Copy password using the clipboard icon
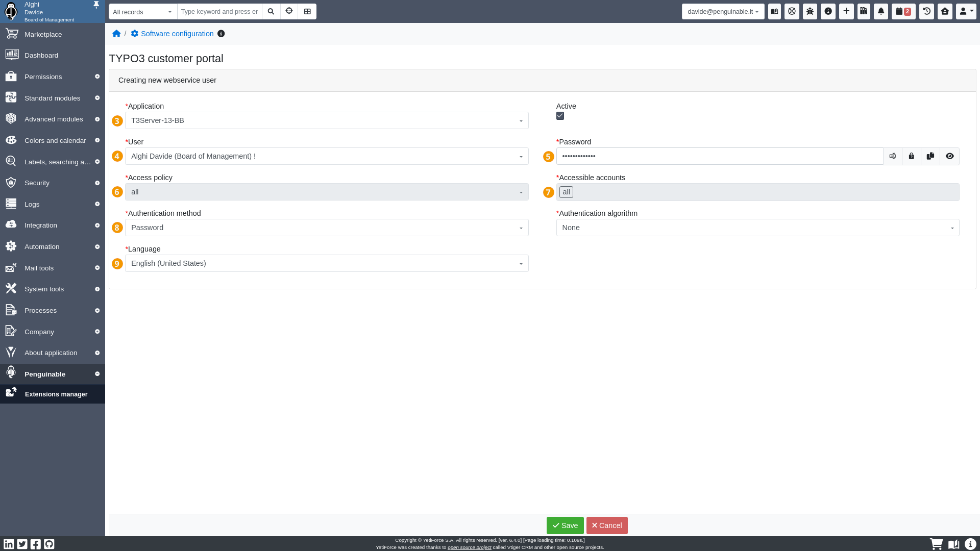 (930, 156)
